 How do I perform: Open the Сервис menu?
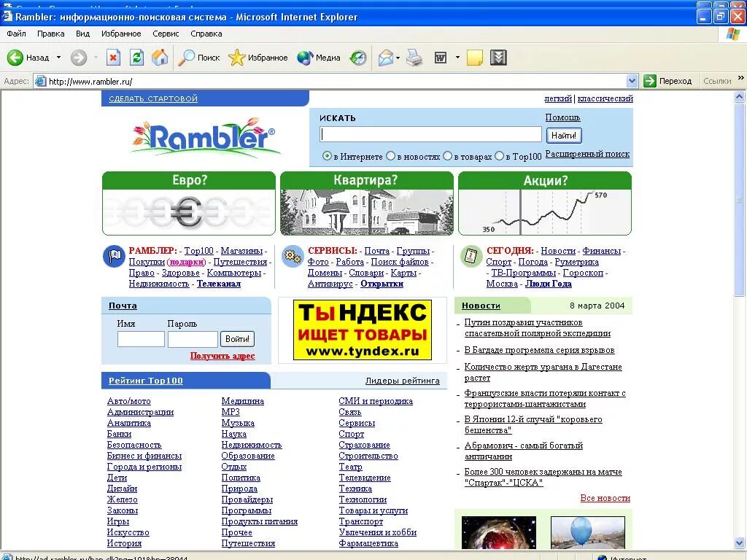166,34
